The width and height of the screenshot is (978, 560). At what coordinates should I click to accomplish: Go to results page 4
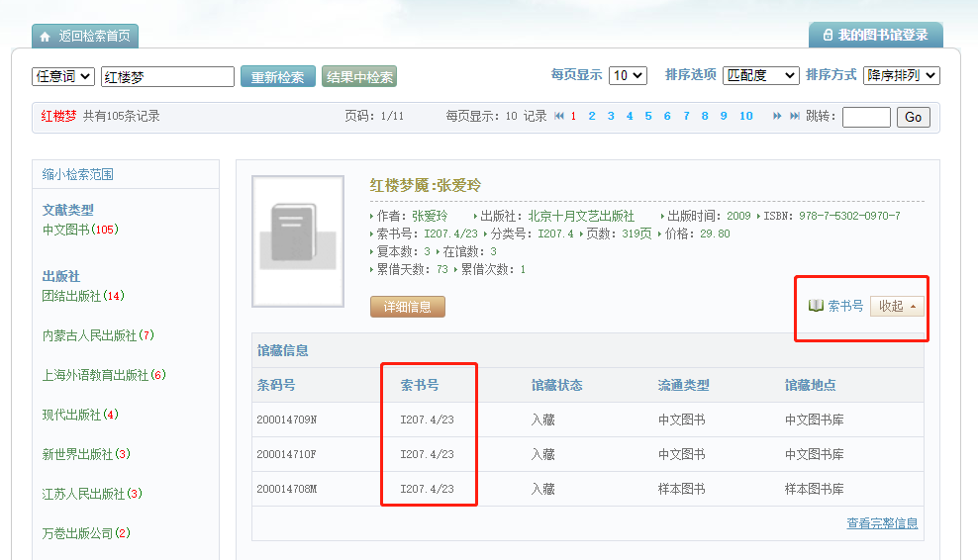point(630,116)
